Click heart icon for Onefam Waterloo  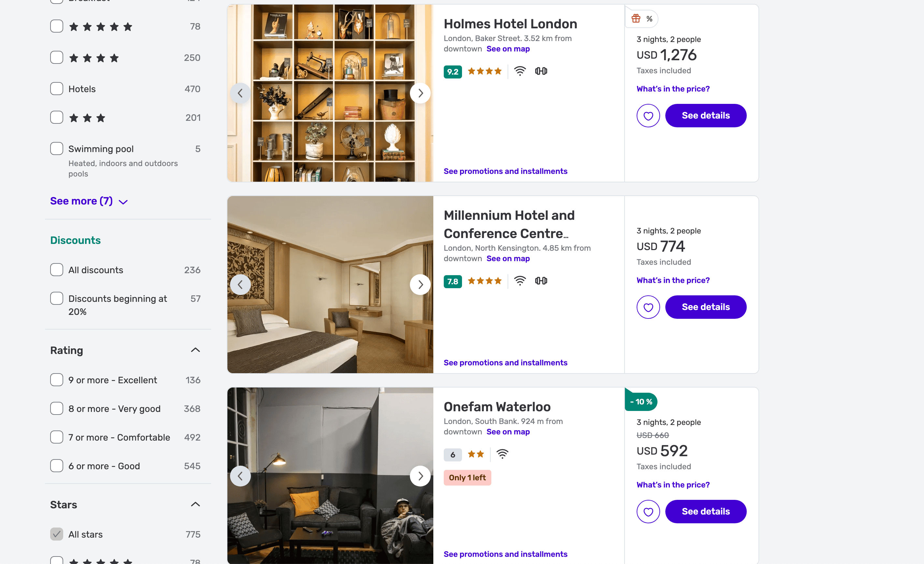pyautogui.click(x=648, y=512)
